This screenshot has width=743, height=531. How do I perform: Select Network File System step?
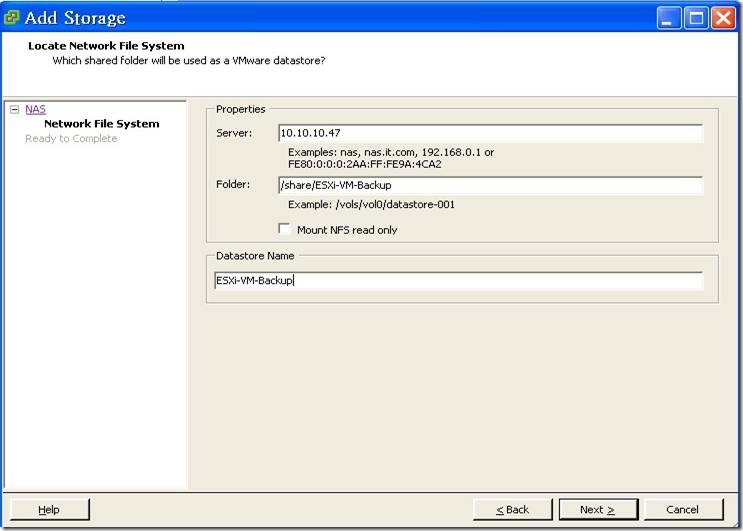[102, 124]
